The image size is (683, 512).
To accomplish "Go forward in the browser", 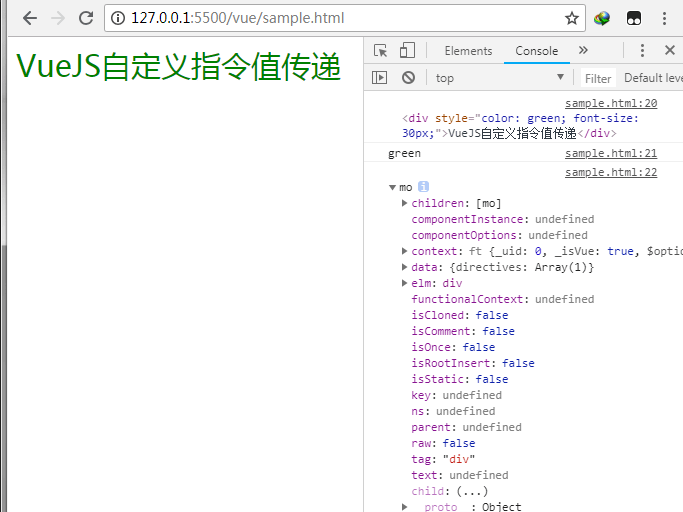I will (x=57, y=18).
